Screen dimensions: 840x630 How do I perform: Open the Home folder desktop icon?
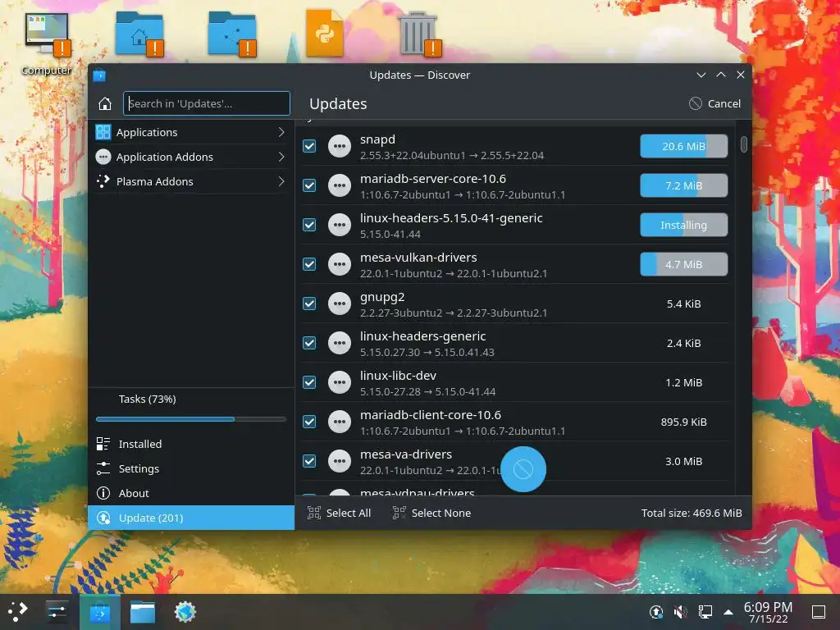coord(139,34)
